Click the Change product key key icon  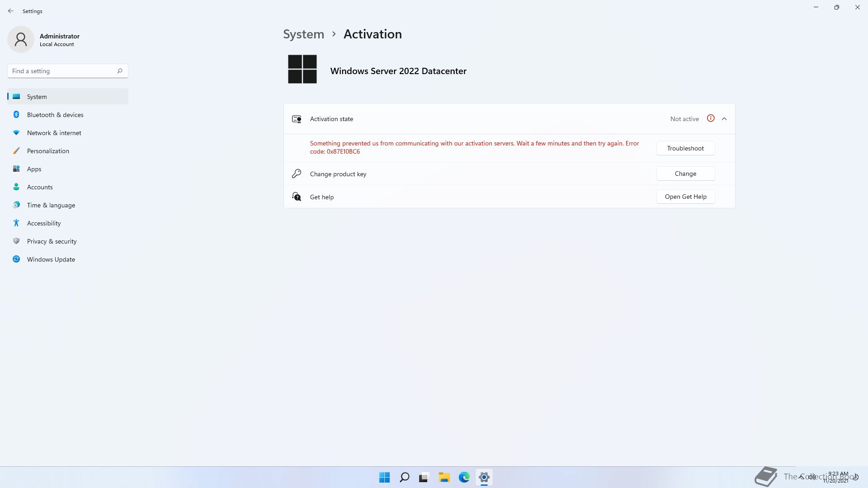tap(297, 174)
